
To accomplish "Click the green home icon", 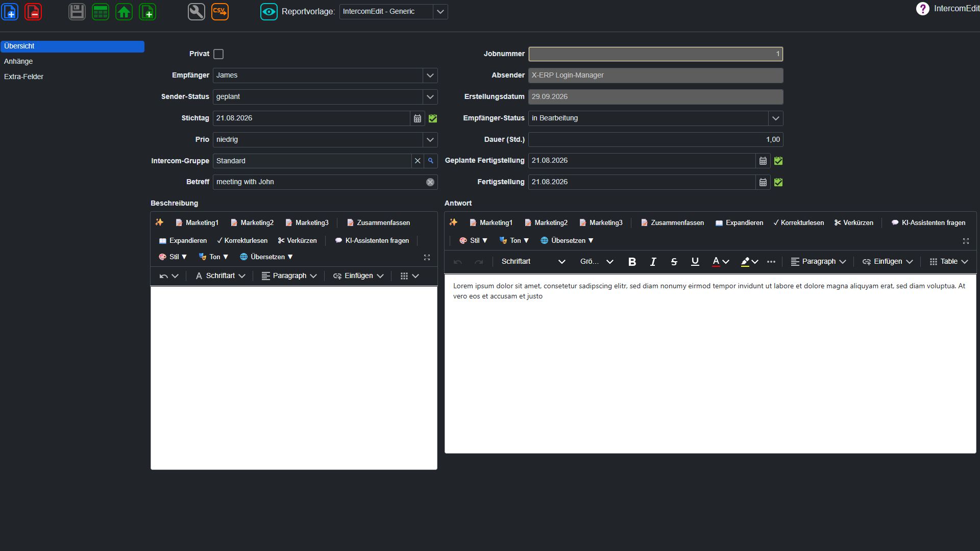I will coord(124,11).
